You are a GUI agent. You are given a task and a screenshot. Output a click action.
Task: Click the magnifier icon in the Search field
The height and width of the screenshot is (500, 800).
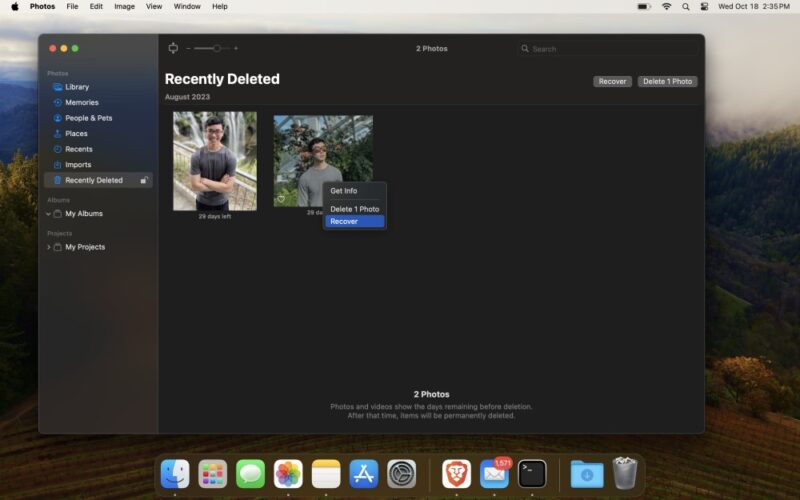coord(524,48)
